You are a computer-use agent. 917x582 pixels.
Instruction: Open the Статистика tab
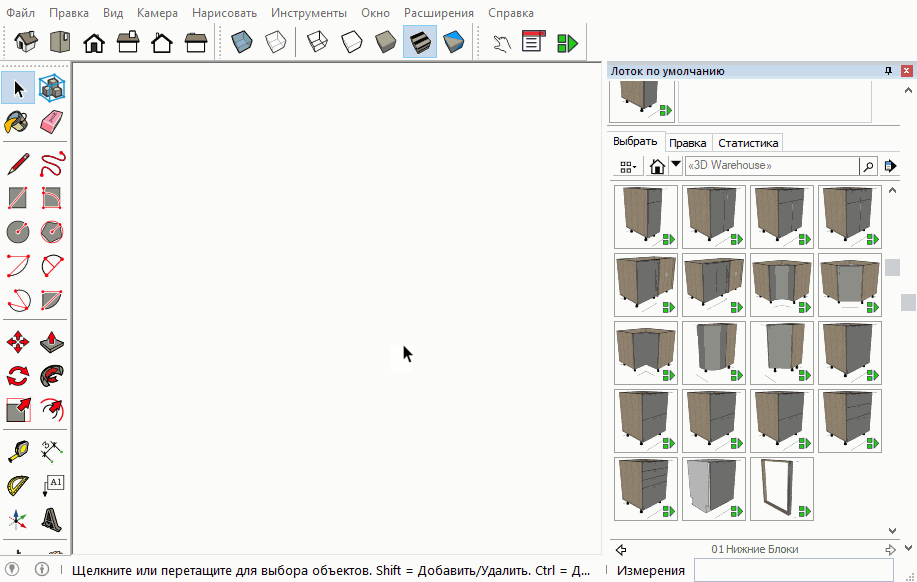[x=748, y=143]
